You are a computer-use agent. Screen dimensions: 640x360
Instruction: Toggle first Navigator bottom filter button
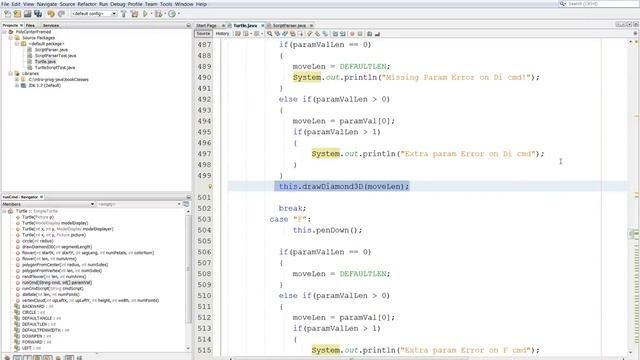pyautogui.click(x=7, y=358)
